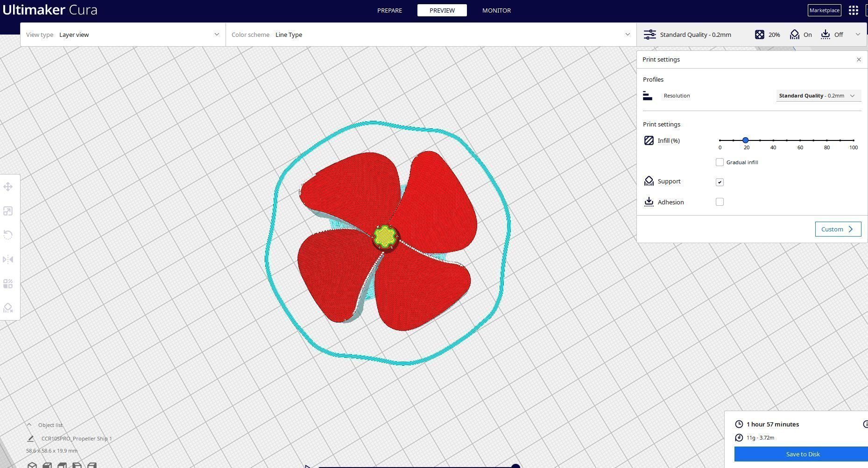Select the Move tool in left toolbar
The image size is (868, 468).
(x=8, y=187)
